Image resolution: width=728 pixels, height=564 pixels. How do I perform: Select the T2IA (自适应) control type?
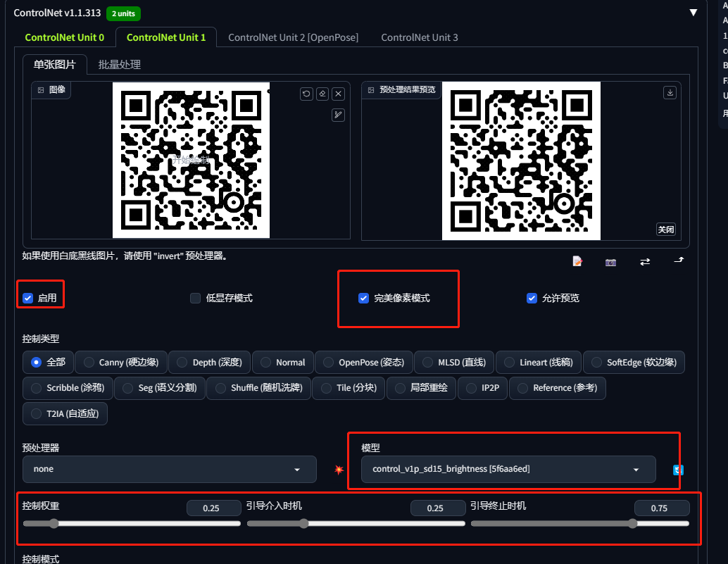[x=65, y=413]
